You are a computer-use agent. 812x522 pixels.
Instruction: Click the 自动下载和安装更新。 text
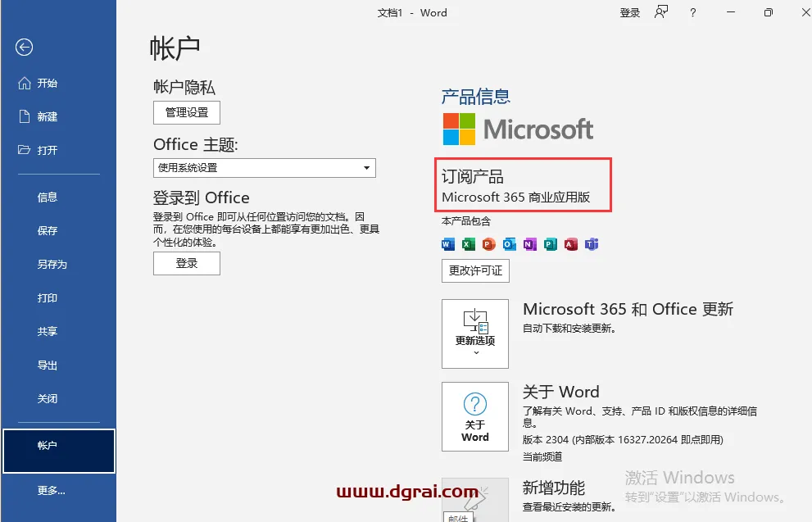point(569,329)
